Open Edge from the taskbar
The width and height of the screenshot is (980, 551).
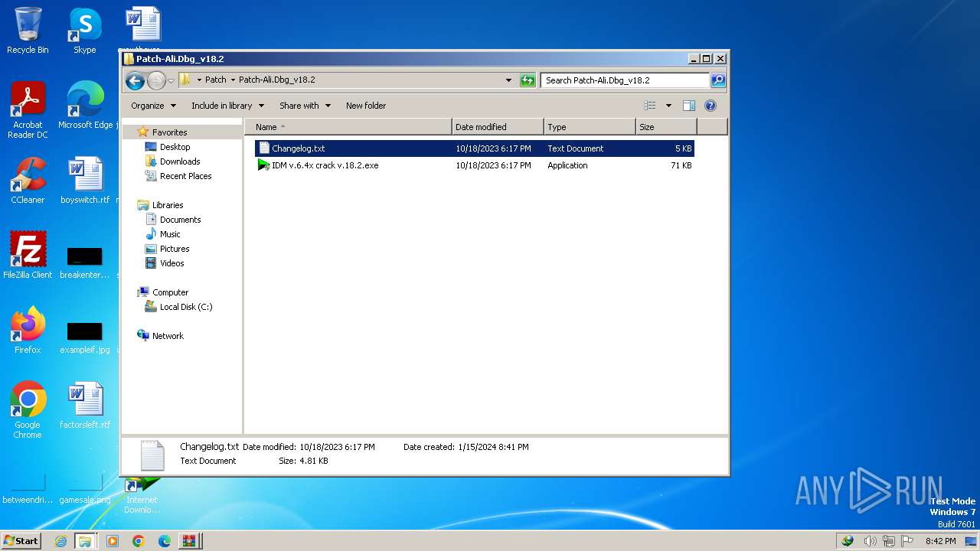(x=164, y=541)
